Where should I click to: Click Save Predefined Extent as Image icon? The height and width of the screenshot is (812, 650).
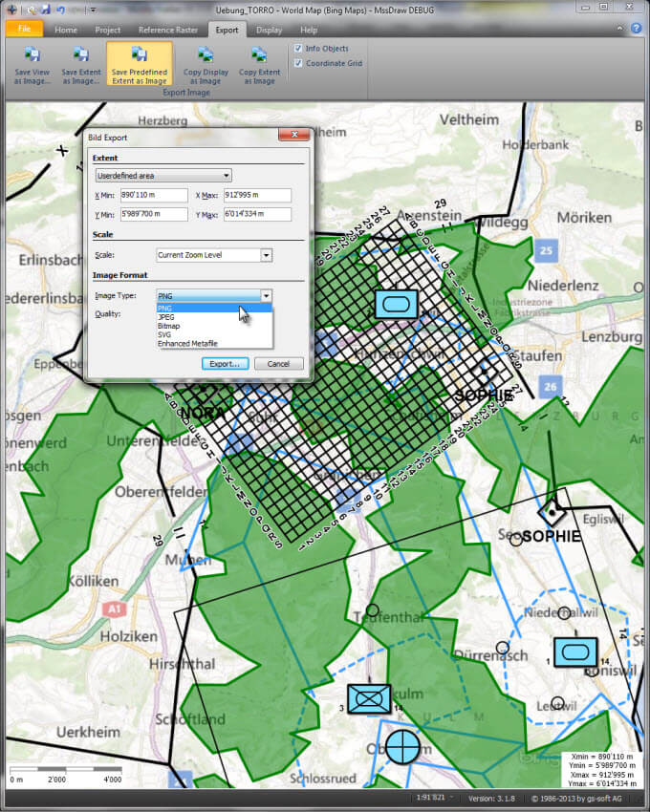[x=140, y=54]
